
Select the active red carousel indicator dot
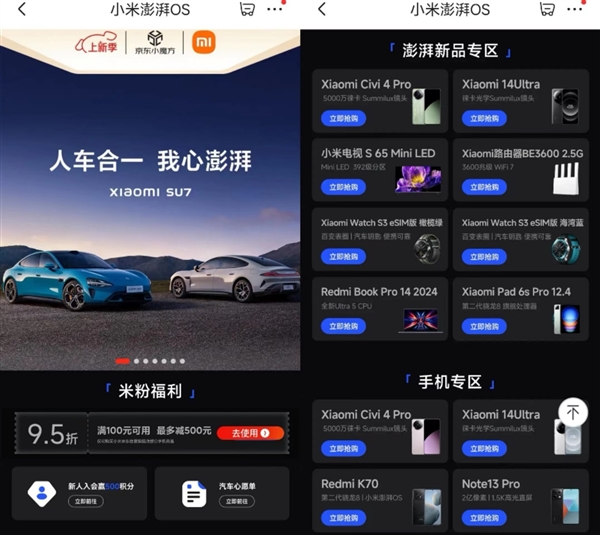[122, 360]
